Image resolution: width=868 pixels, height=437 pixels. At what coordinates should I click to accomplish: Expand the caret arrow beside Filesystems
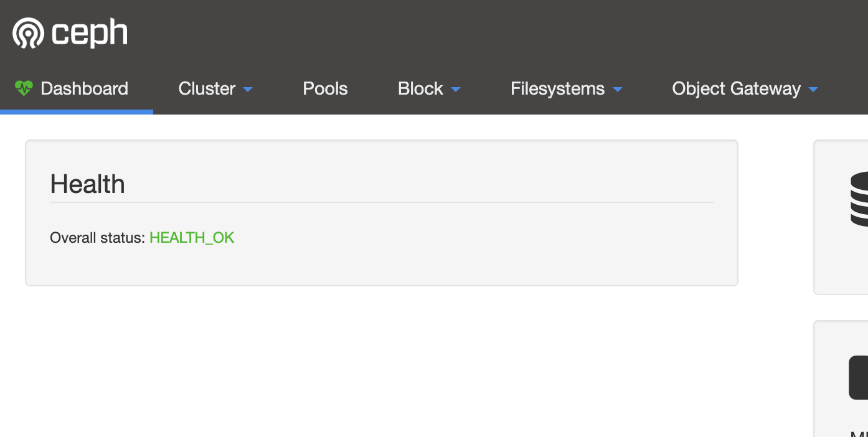617,90
